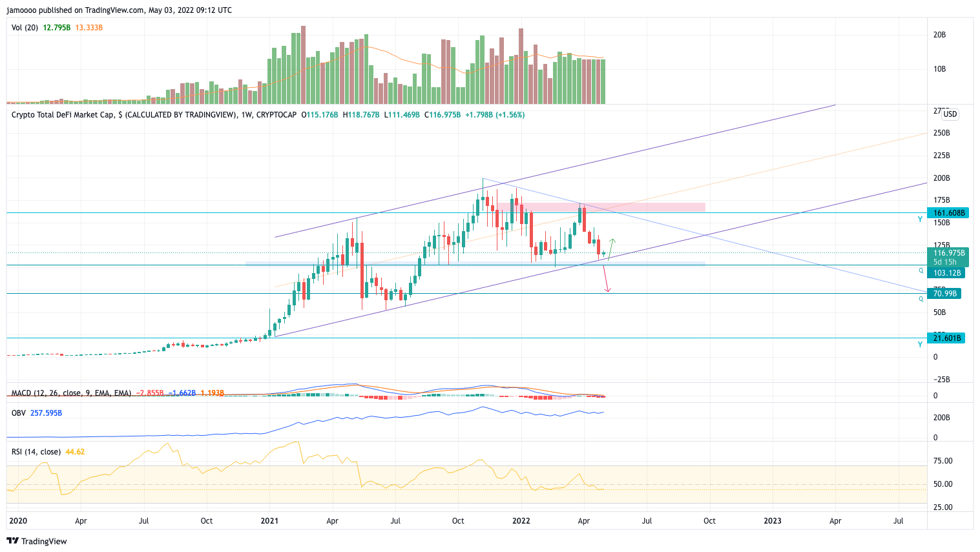Click the 2021 label on the time axis
This screenshot has height=552, width=980.
(269, 521)
